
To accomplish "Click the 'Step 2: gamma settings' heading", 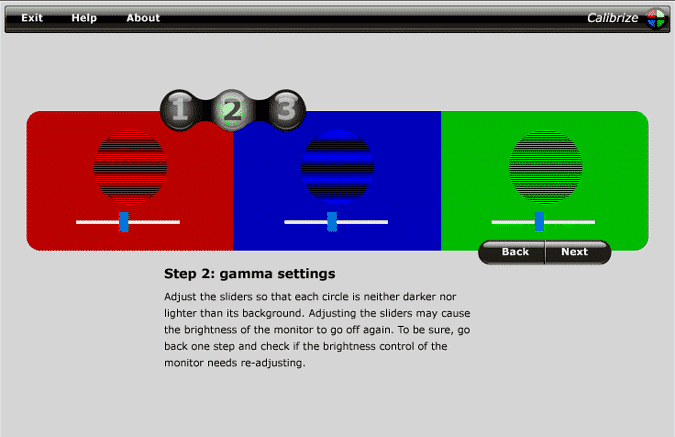I will coord(249,273).
